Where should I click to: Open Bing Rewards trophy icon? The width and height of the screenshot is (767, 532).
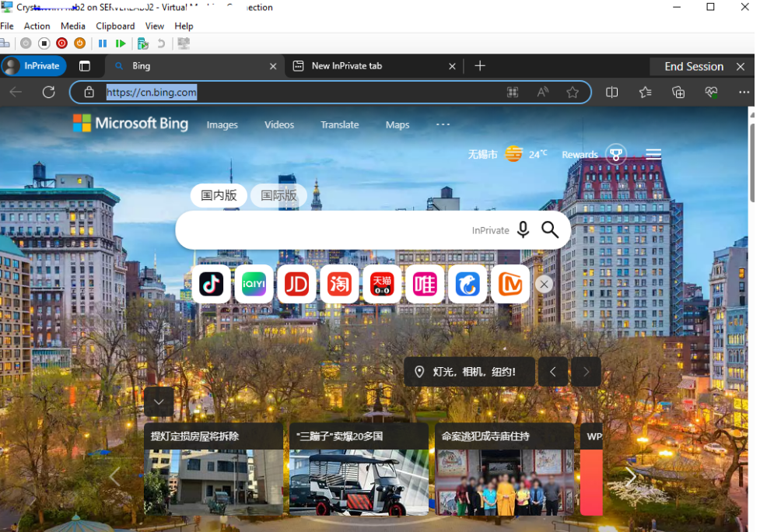click(616, 155)
